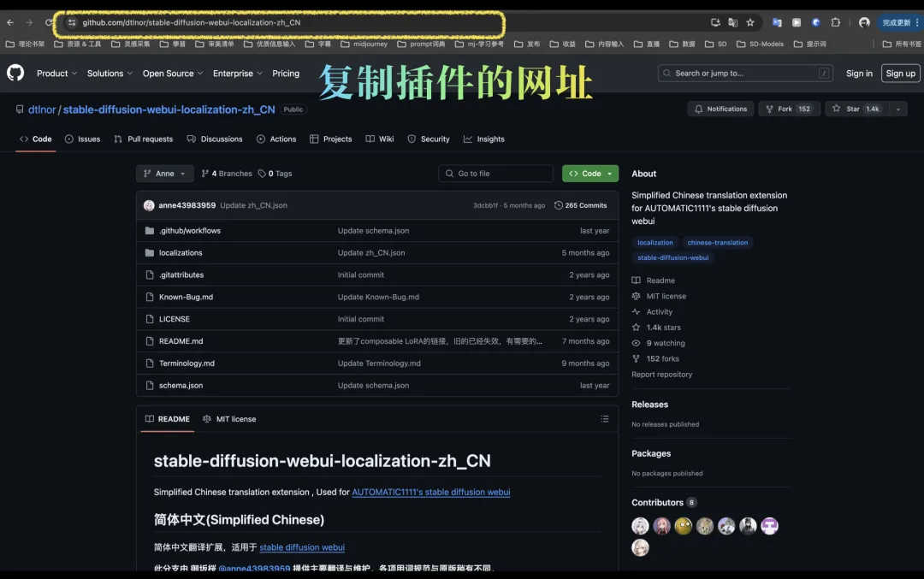Focus the Search or jump to field
Image resolution: width=924 pixels, height=579 pixels.
click(745, 74)
